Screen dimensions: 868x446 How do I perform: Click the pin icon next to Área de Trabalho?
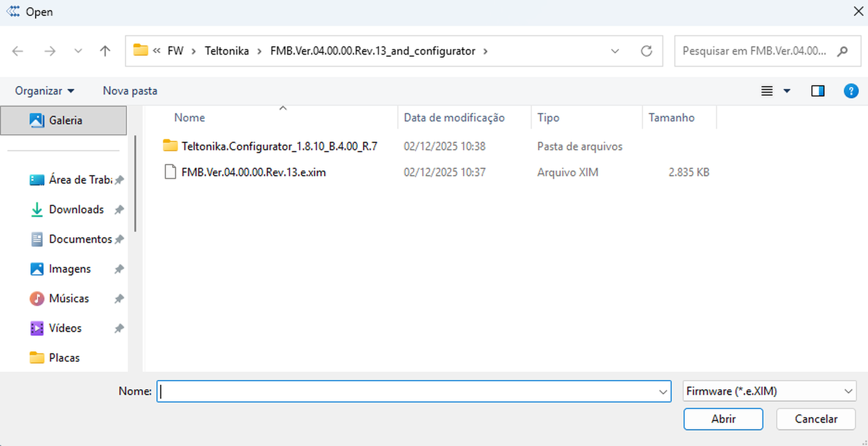pos(119,180)
